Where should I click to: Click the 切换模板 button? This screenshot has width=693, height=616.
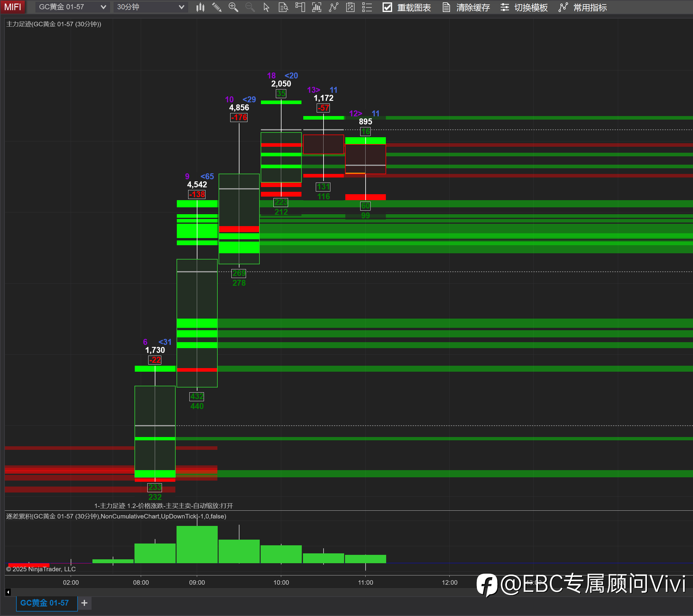524,7
